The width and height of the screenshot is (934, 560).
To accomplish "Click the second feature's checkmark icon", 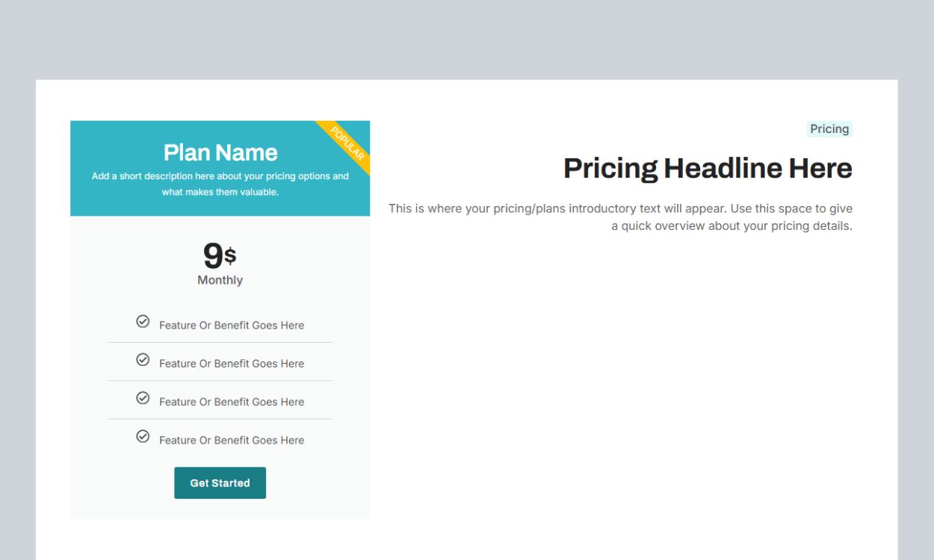I will [x=143, y=360].
